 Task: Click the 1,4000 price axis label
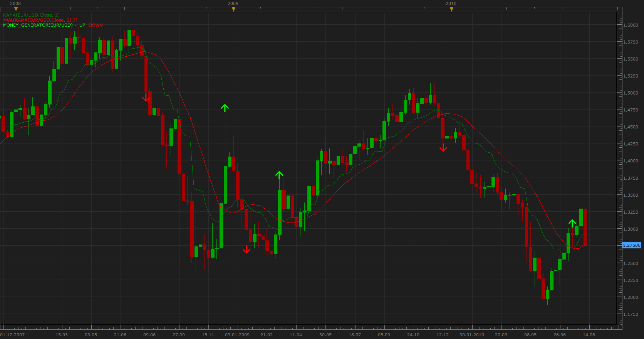(631, 161)
